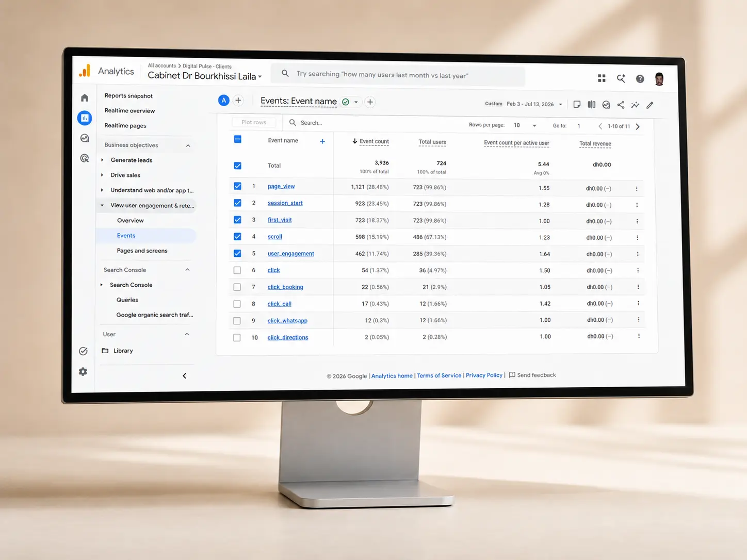Click the Customize report pencil icon

click(650, 105)
